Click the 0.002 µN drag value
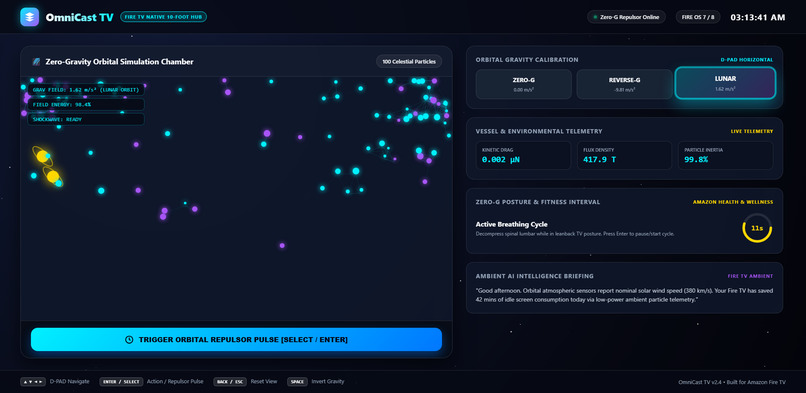Viewport: 806px width, 393px height. coord(501,160)
